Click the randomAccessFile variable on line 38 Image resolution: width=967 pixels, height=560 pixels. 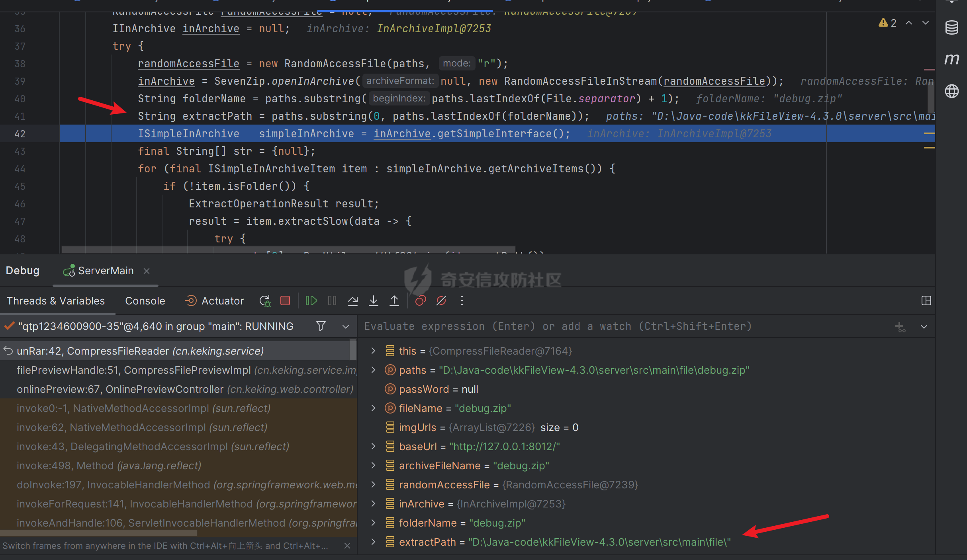[x=188, y=64]
